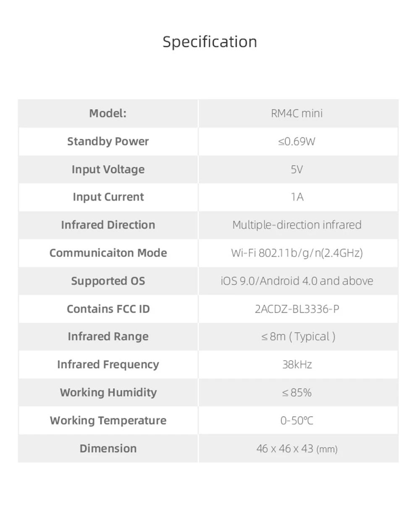Select the Supported OS label
Screen dimensions: 420x528
coord(108,281)
